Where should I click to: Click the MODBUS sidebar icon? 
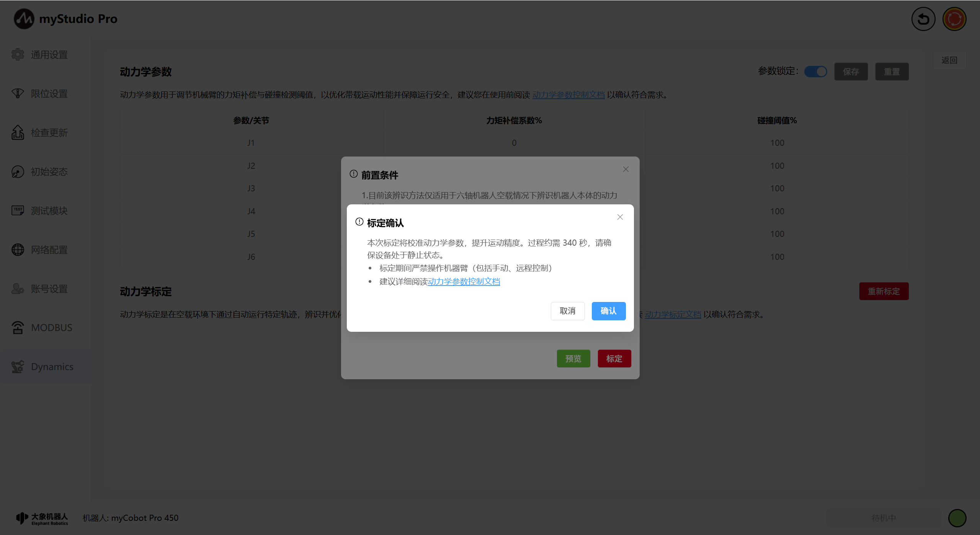(18, 328)
